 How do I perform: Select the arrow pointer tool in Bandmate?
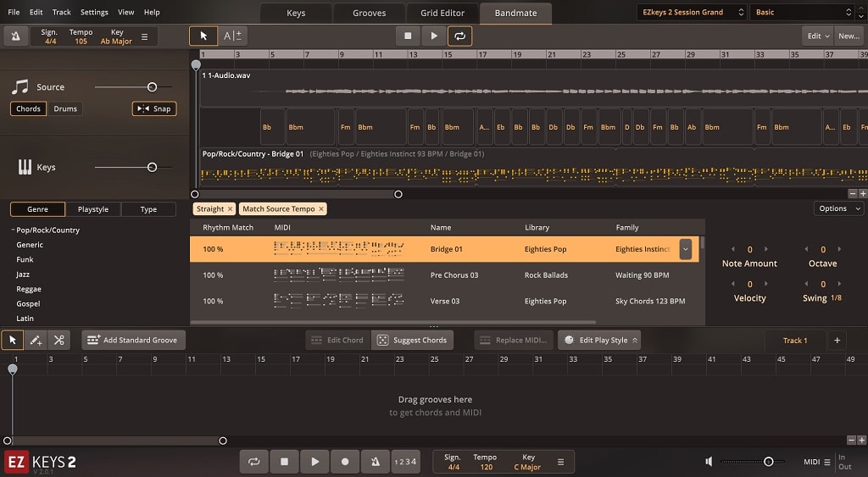tap(203, 36)
